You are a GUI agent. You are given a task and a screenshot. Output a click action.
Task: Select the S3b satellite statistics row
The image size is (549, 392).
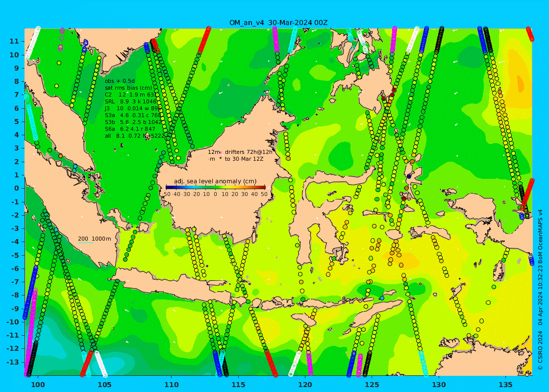click(133, 122)
